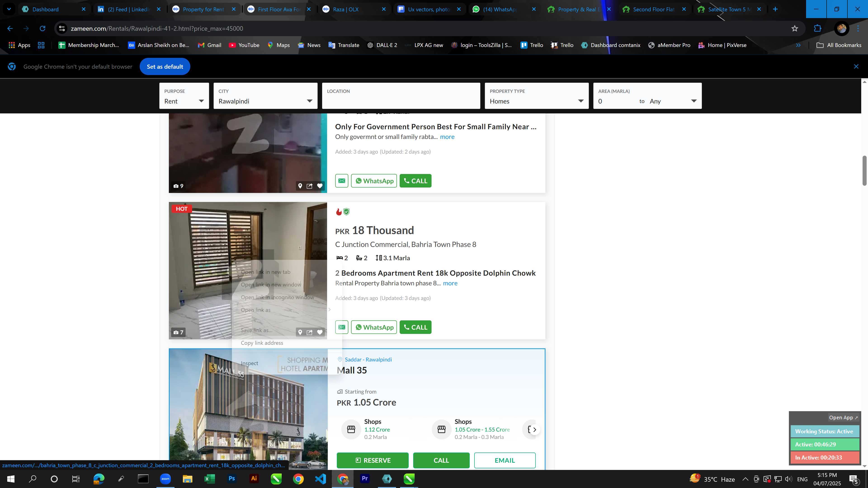Click map pin icon on the HOT listing photo
The image size is (868, 488).
point(300,332)
